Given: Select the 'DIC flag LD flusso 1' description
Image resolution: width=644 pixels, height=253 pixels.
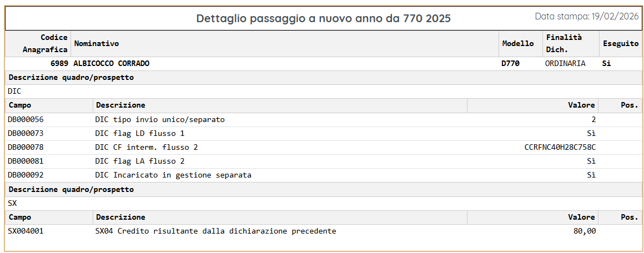Looking at the screenshot, I should click(140, 134).
